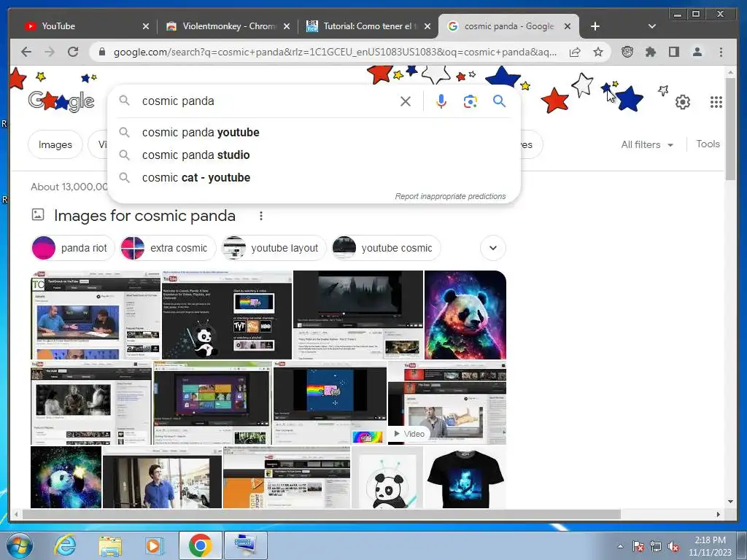
Task: Toggle the Chrome side panel
Action: 673,52
